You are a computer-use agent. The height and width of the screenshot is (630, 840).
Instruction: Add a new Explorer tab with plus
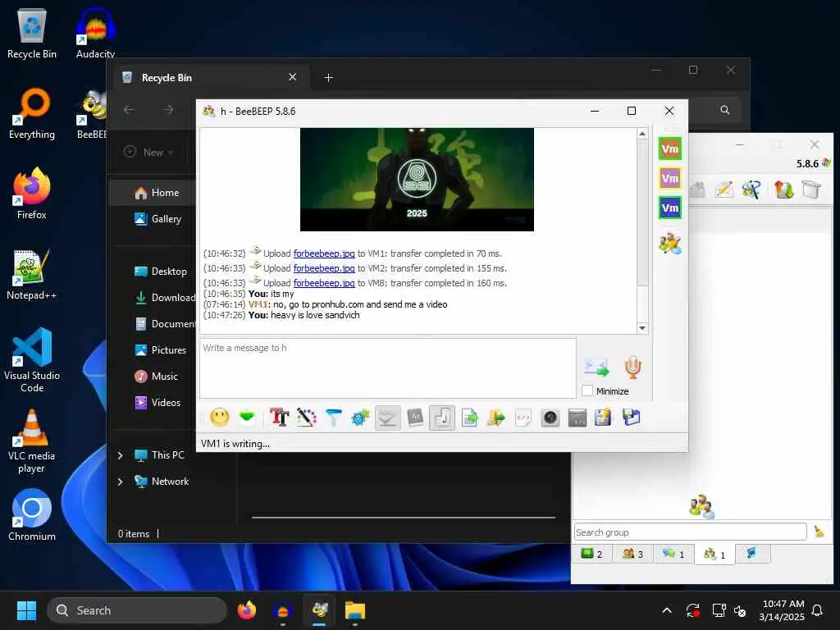click(328, 78)
